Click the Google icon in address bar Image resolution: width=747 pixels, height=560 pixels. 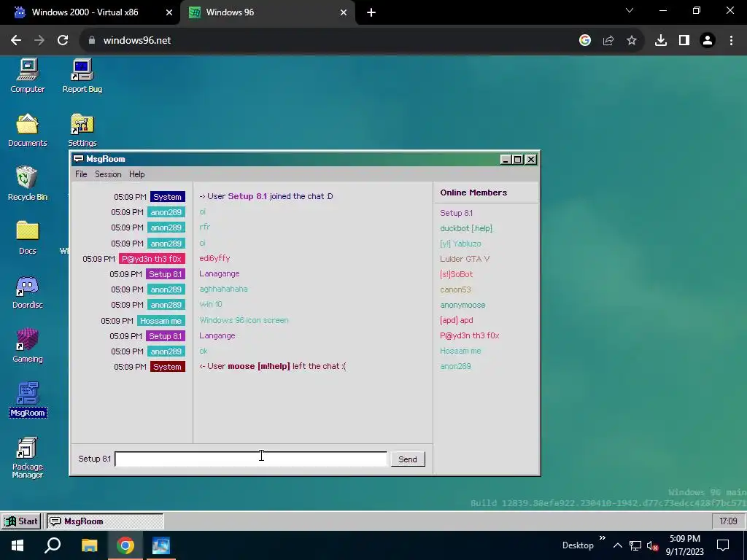(x=585, y=41)
